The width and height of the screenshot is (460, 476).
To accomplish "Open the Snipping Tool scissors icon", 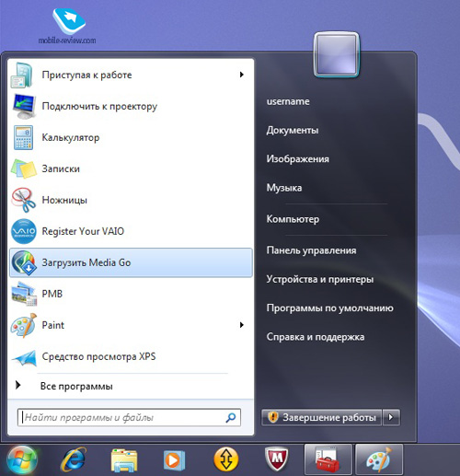I will coord(23,200).
